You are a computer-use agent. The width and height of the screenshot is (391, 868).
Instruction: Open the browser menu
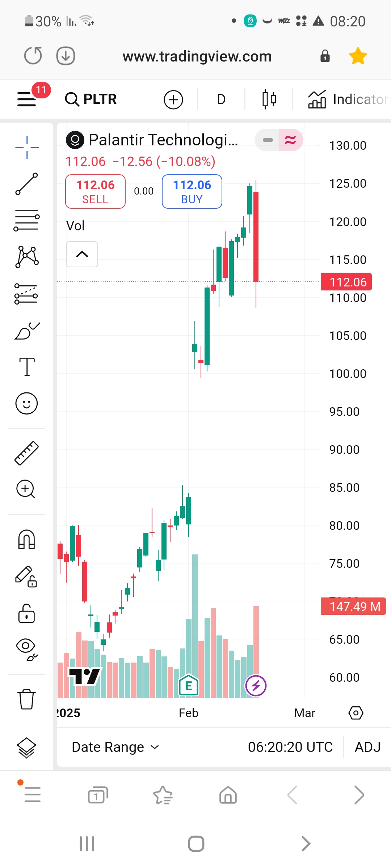32,795
